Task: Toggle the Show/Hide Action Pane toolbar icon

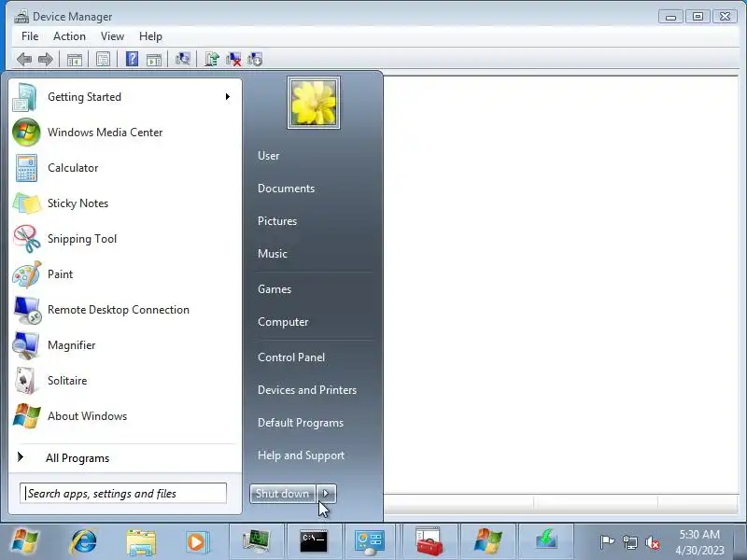Action: click(x=154, y=60)
